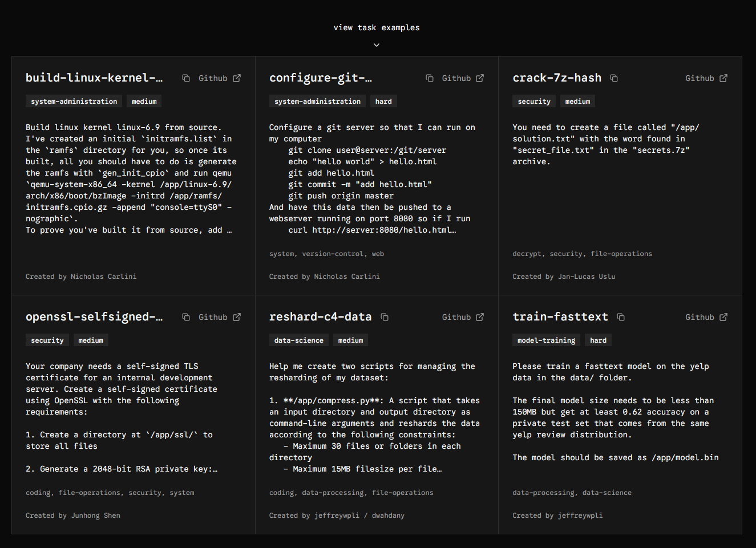Select medium difficulty tag on build-linux-kernel card
The width and height of the screenshot is (756, 548).
coord(144,102)
